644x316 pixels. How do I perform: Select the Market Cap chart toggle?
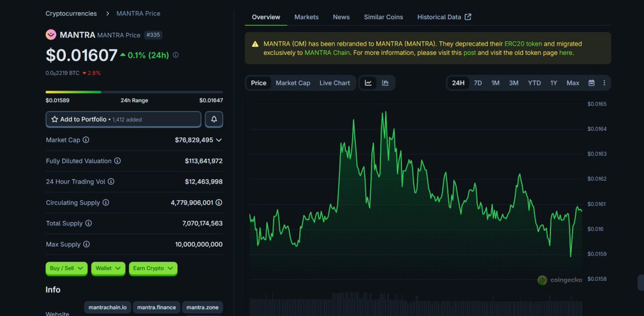click(x=293, y=83)
